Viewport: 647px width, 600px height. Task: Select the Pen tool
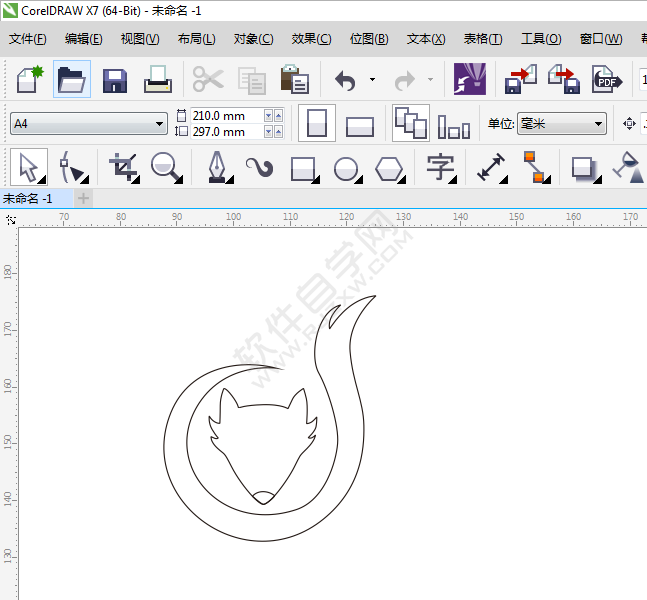click(217, 167)
